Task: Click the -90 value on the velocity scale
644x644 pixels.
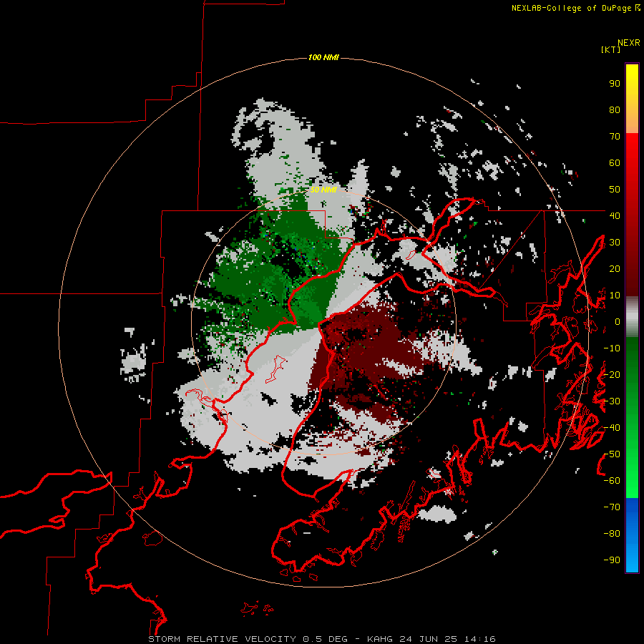Action: [x=612, y=560]
